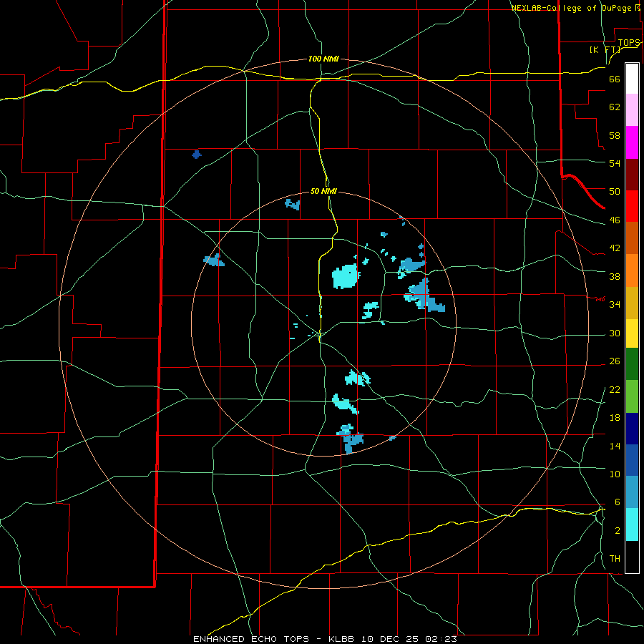The image size is (644, 644).
Task: Click the medium blue legend swatch
Action: (x=632, y=460)
